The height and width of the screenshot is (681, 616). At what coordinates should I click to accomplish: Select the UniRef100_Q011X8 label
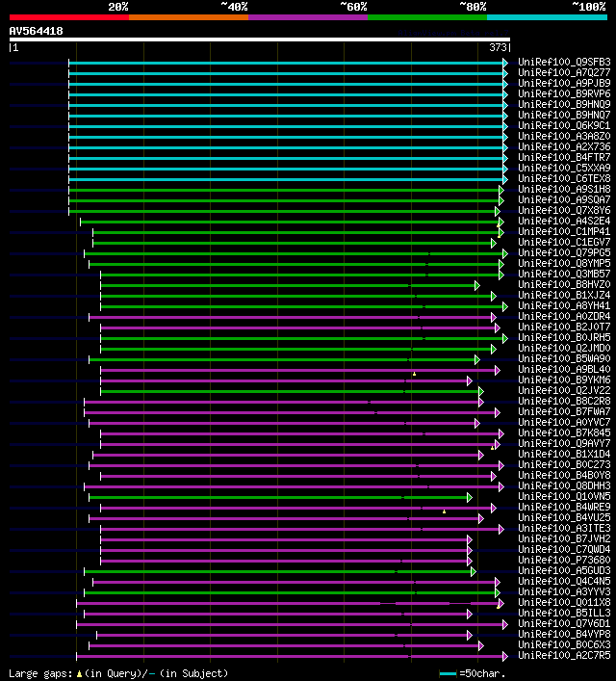564,602
